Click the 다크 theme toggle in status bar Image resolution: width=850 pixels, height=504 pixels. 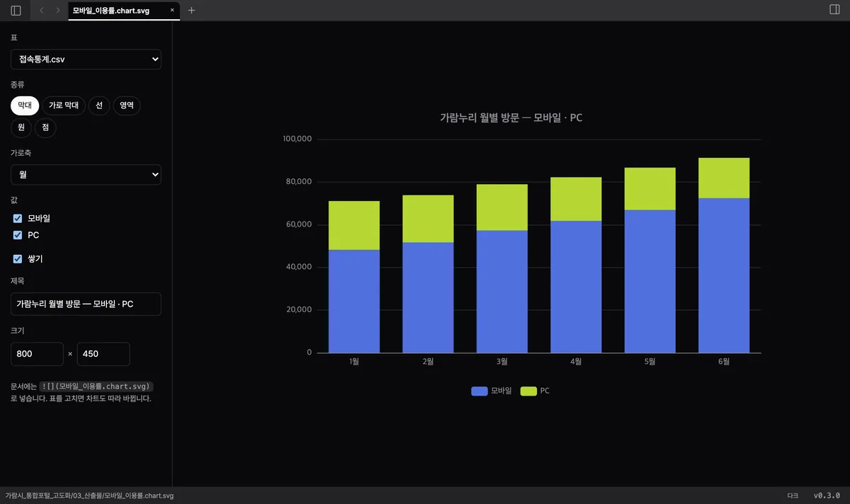(793, 496)
